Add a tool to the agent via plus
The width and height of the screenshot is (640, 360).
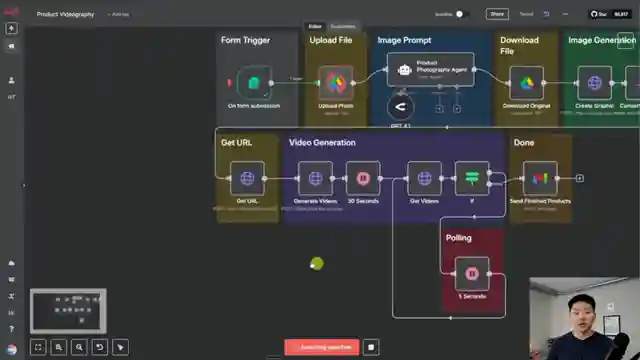coord(457,109)
